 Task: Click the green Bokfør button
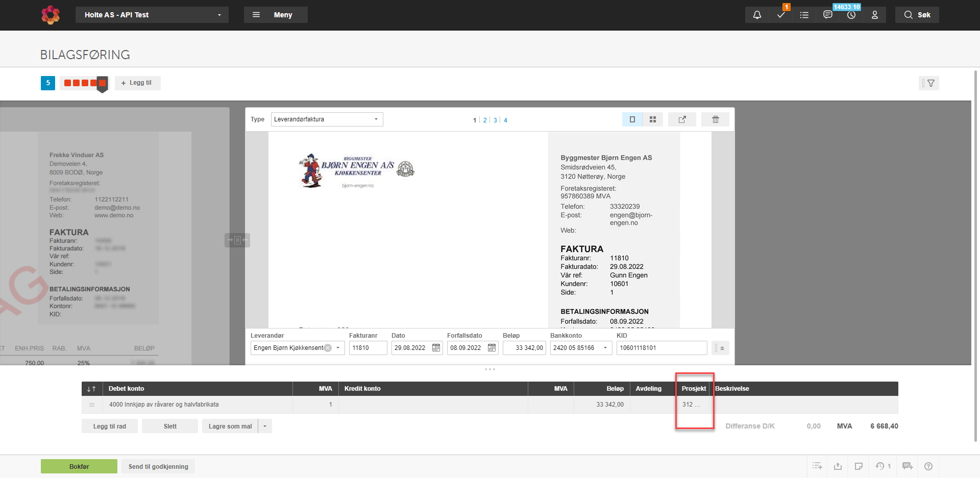click(x=79, y=466)
